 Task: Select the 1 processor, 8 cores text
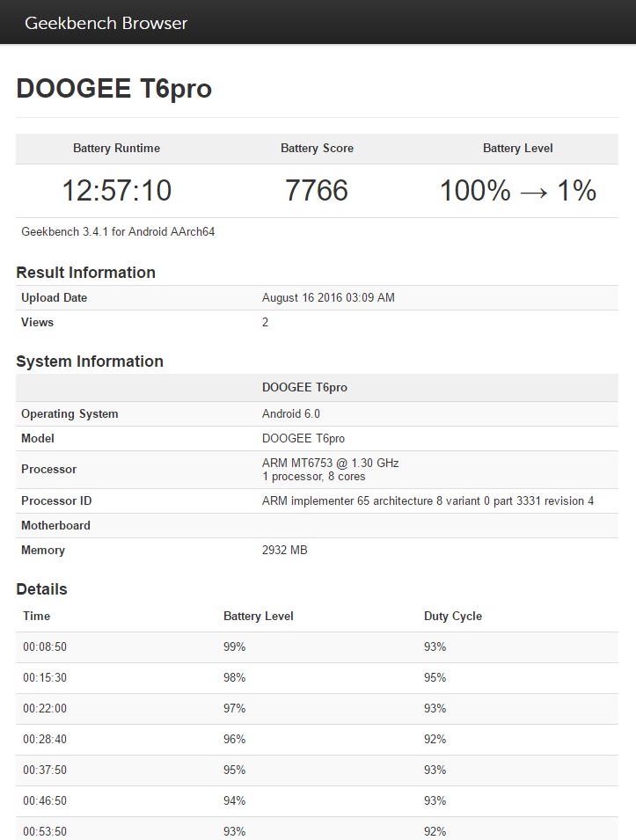[313, 477]
